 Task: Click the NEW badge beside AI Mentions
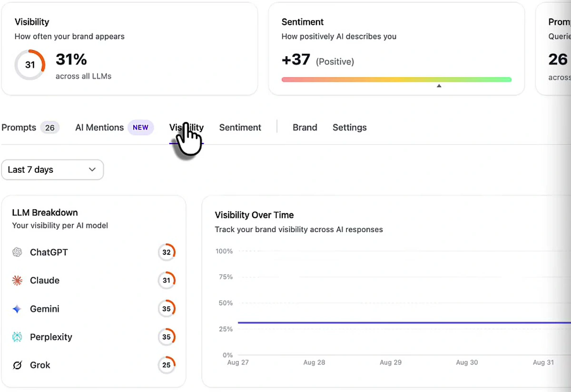(140, 127)
